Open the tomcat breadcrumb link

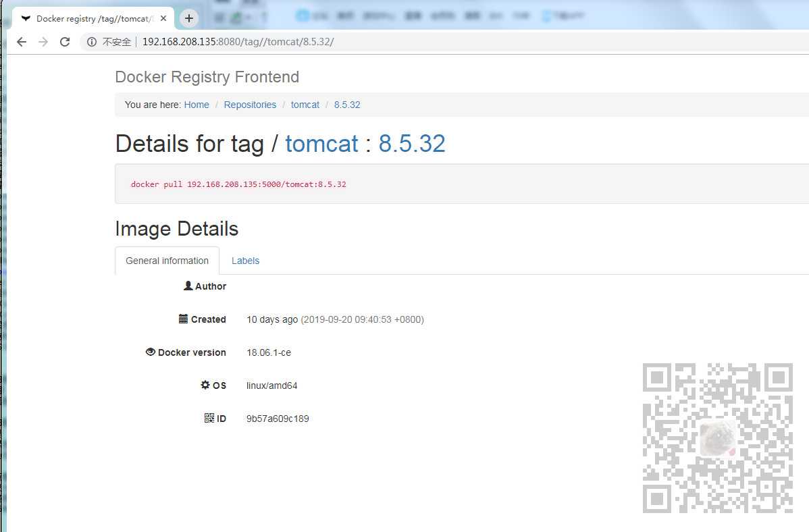click(305, 105)
